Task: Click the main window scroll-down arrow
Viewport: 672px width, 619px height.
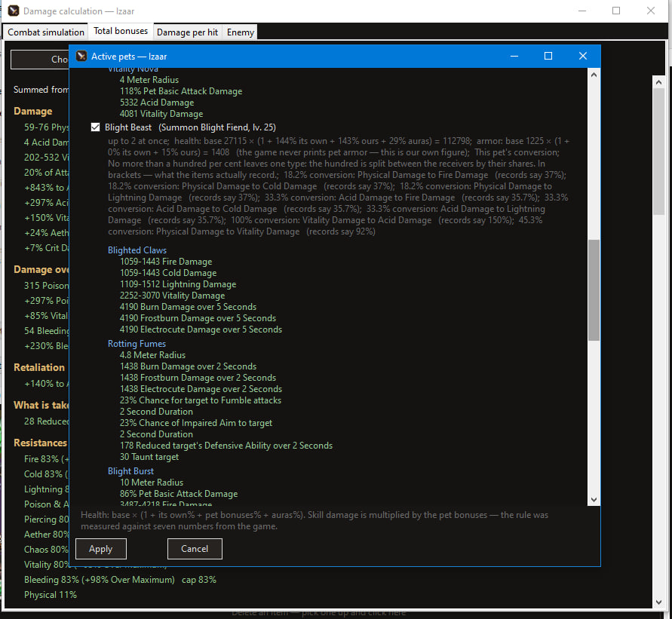Action: tap(658, 602)
